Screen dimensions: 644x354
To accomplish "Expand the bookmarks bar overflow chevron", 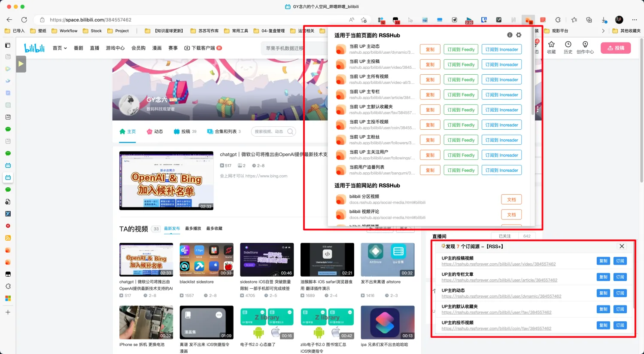I will 603,31.
